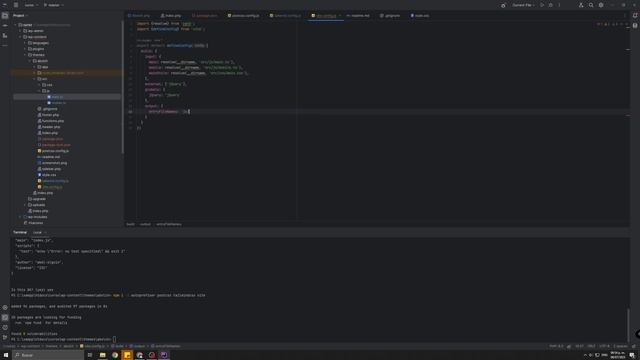Open Windows notification center

tap(632, 355)
